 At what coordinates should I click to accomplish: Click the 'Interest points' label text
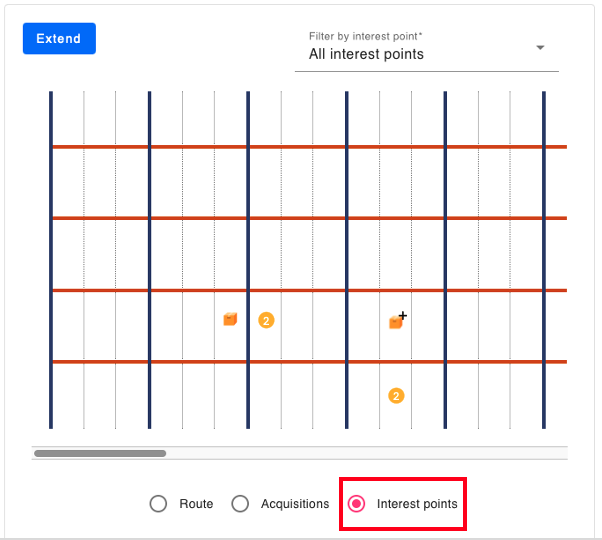click(417, 504)
